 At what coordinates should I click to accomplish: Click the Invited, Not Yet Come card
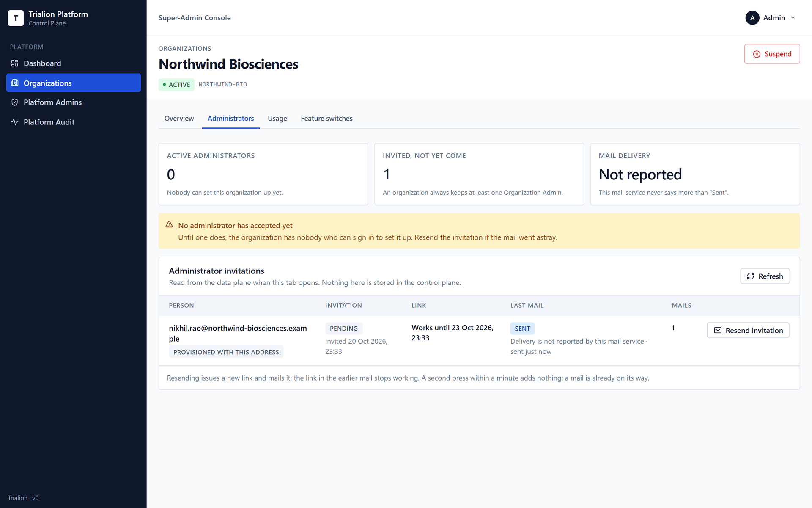pyautogui.click(x=479, y=174)
